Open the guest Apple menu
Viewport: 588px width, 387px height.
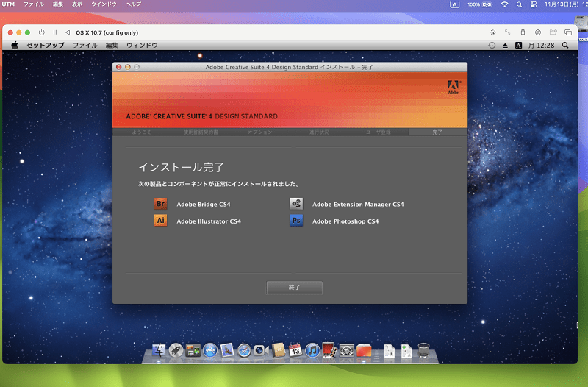[x=15, y=45]
